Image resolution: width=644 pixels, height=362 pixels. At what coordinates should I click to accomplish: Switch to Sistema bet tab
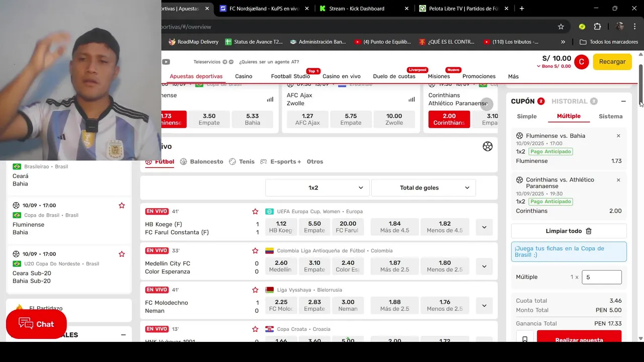610,116
